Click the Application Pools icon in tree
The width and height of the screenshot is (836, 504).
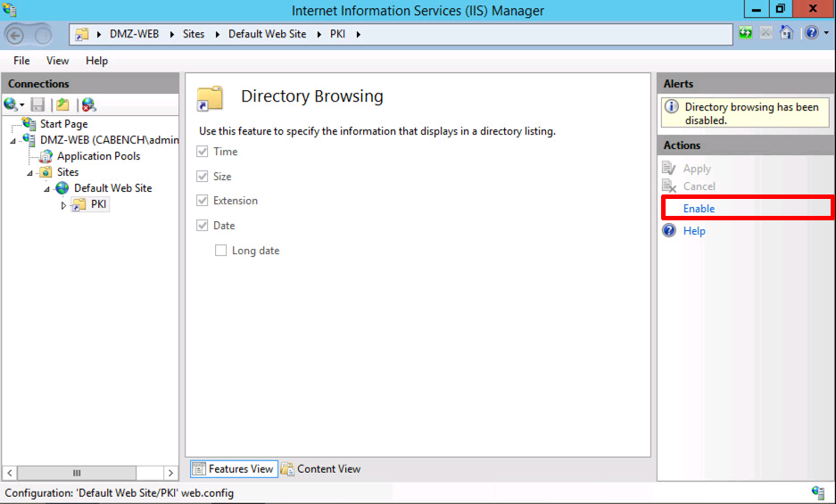click(46, 156)
